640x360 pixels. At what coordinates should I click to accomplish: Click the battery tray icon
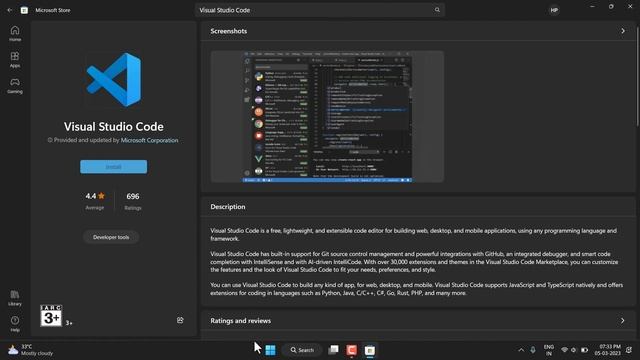click(x=584, y=350)
